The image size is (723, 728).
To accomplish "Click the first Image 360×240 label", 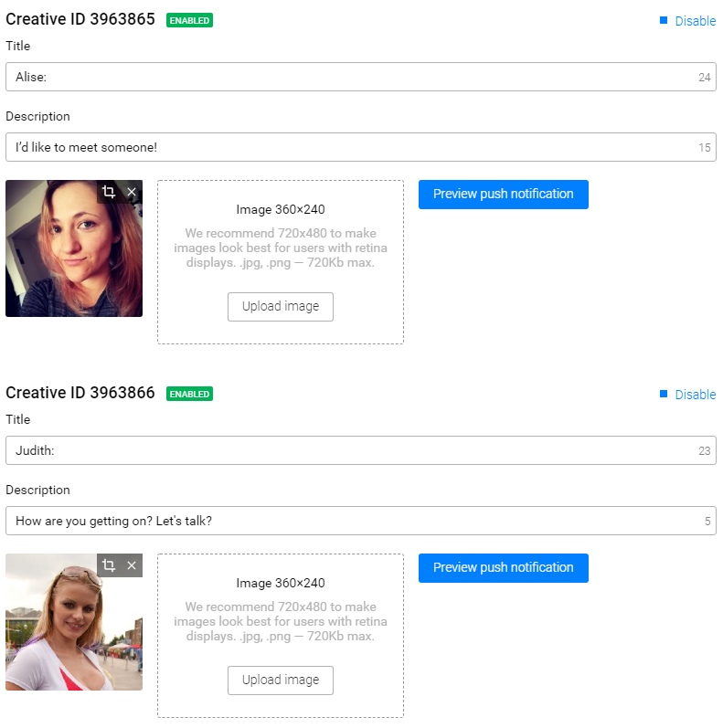I will click(281, 209).
